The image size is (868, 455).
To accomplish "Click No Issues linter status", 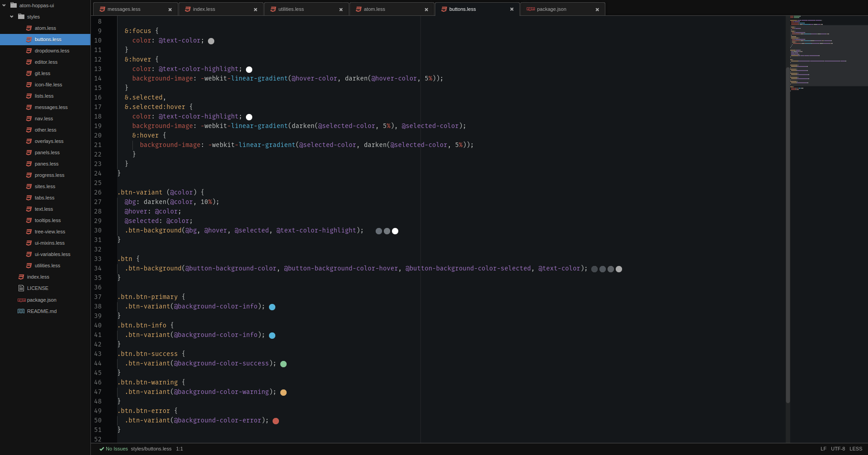I will [x=114, y=449].
